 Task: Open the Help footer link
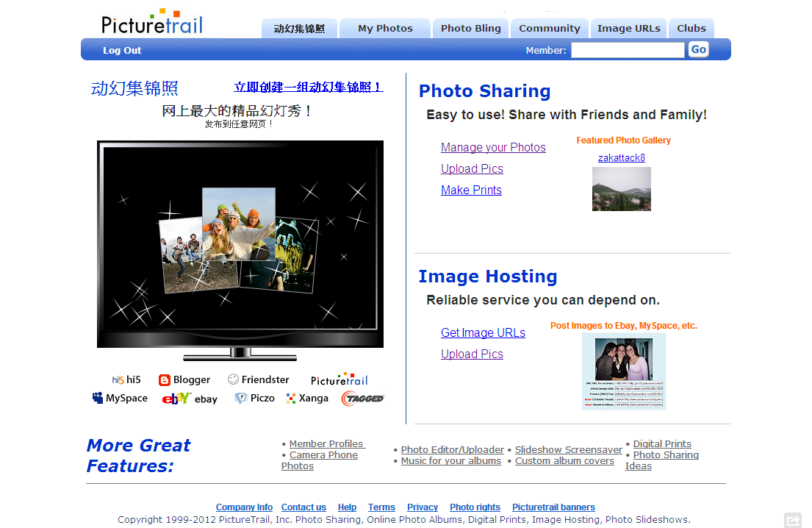click(347, 507)
